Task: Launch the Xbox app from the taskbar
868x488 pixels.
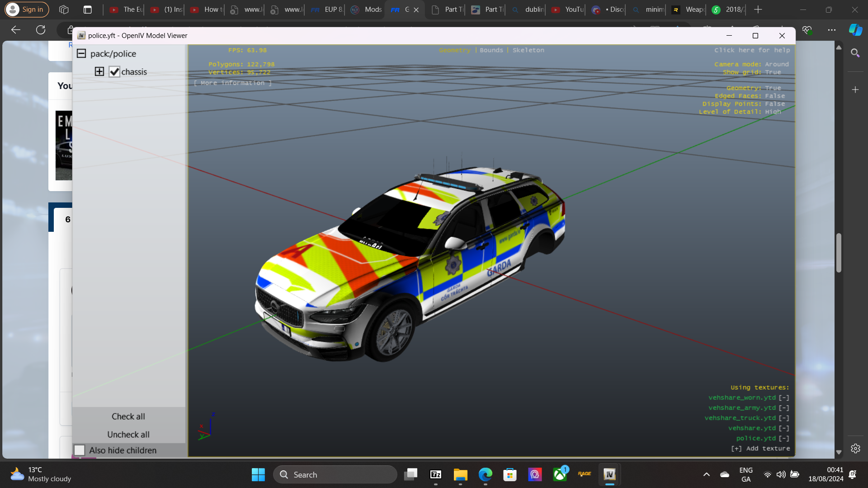Action: (x=560, y=474)
